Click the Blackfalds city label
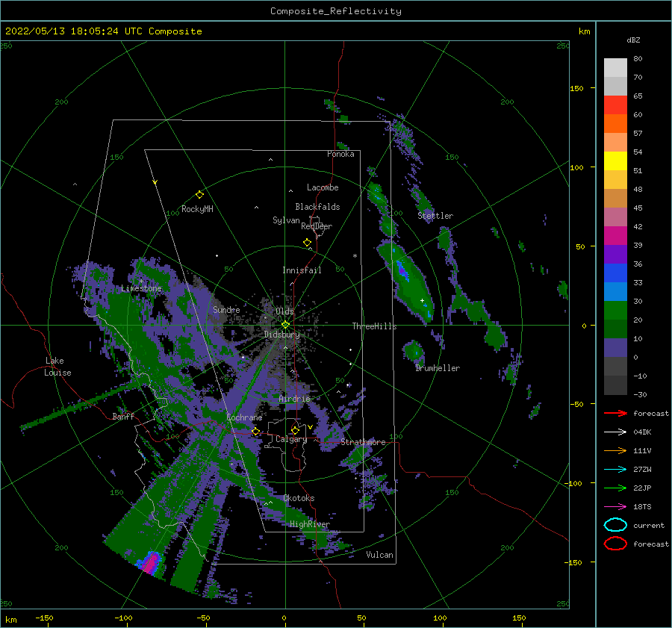 (317, 207)
